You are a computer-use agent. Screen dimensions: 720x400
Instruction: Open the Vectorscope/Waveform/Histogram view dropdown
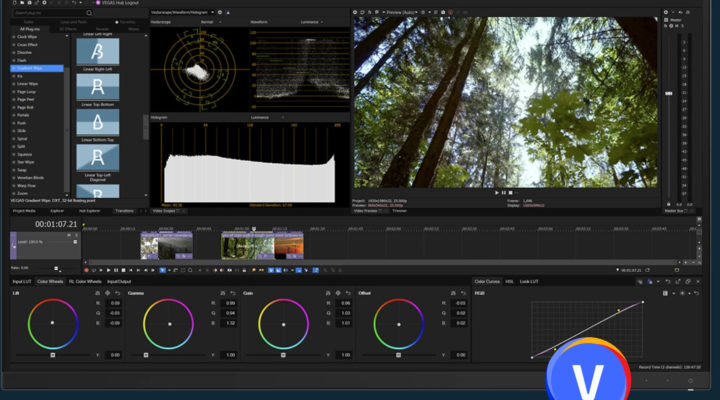(x=183, y=12)
